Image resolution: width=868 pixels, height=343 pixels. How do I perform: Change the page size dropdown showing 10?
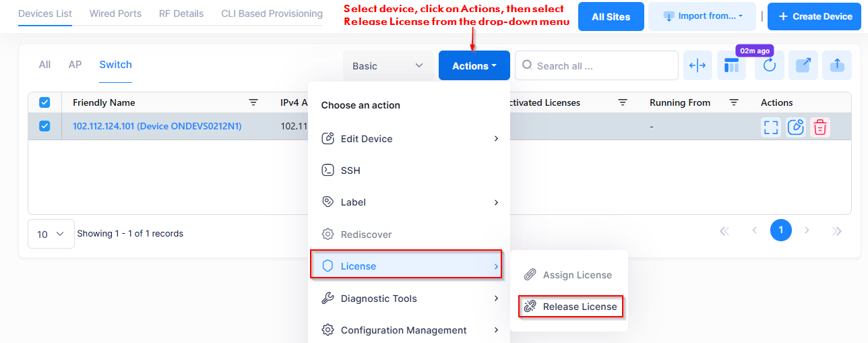pos(51,234)
